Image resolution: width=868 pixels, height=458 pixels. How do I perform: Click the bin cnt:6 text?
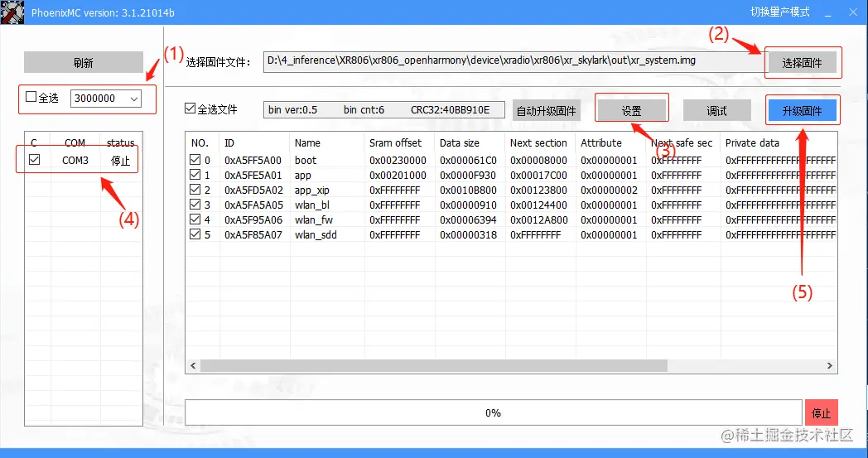364,109
